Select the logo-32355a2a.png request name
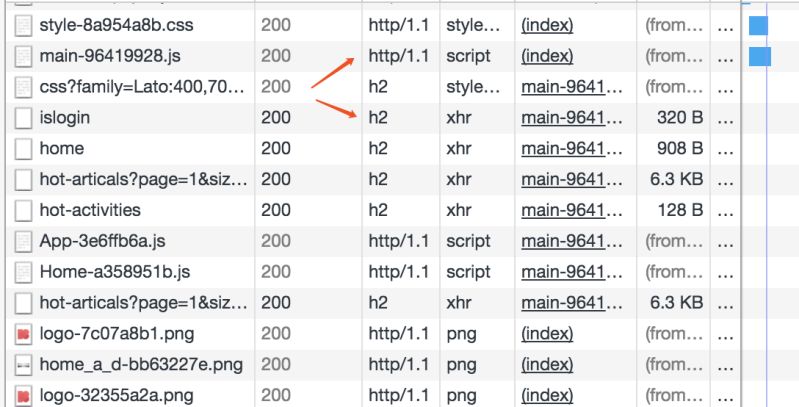 [x=116, y=395]
